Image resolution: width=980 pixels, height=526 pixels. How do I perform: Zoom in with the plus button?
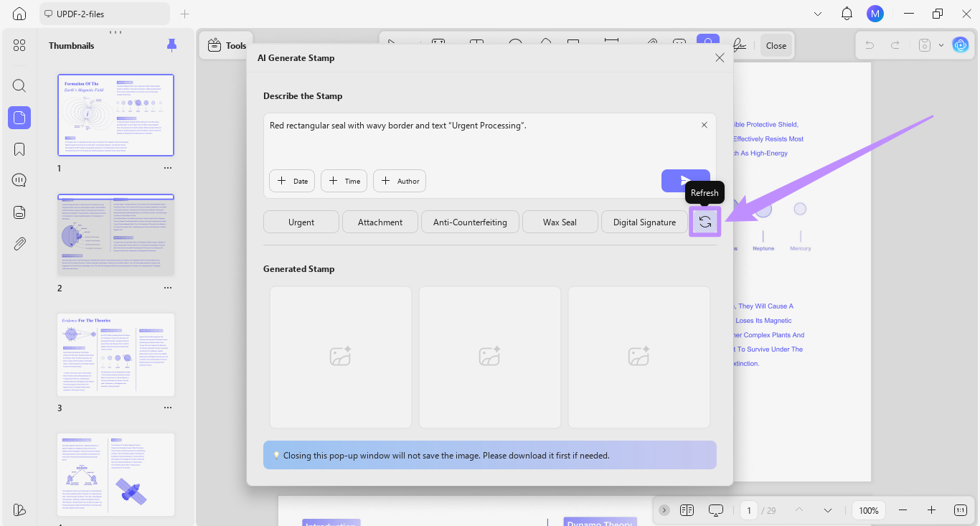point(931,510)
